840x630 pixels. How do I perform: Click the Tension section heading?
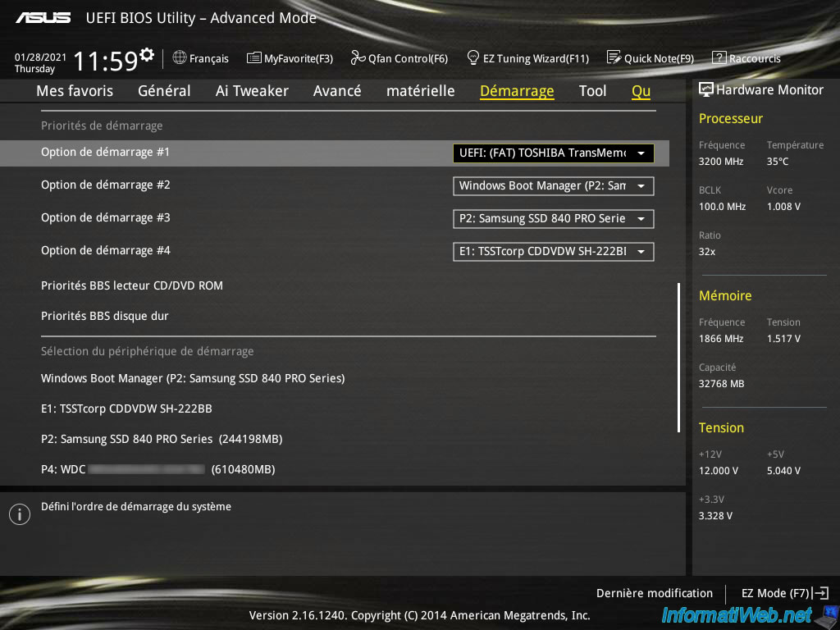[721, 428]
